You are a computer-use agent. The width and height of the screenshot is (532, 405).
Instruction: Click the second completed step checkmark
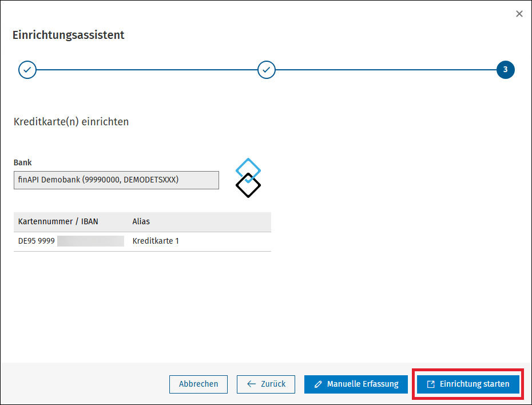(x=267, y=70)
